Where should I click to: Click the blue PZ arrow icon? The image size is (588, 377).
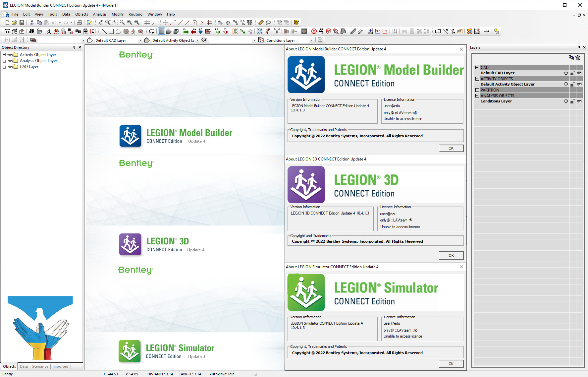click(x=201, y=31)
